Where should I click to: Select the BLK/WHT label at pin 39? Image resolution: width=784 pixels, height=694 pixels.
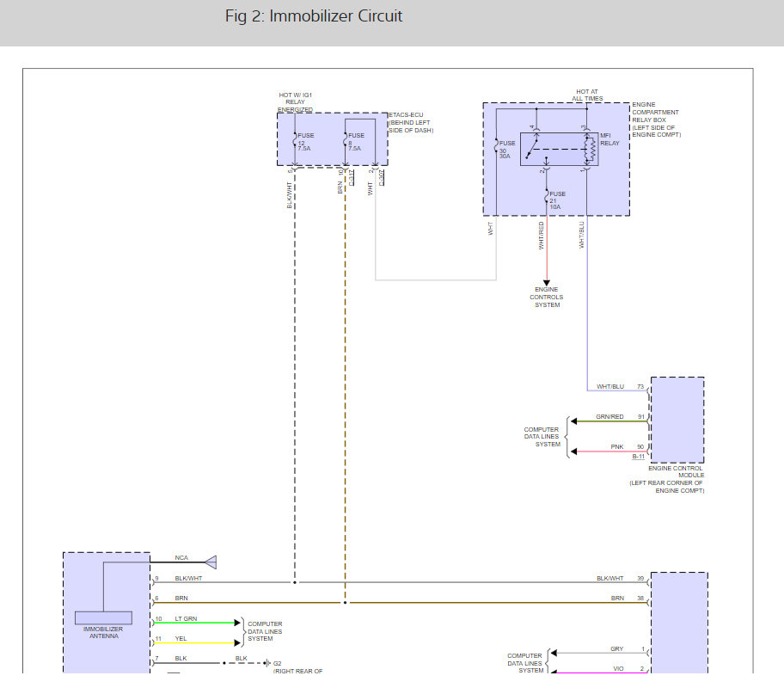[x=610, y=579]
